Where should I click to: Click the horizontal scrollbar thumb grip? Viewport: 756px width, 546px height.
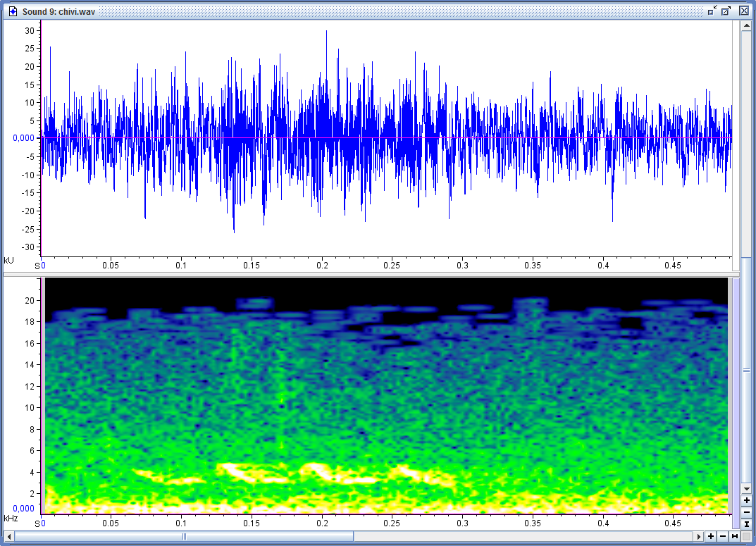point(185,537)
